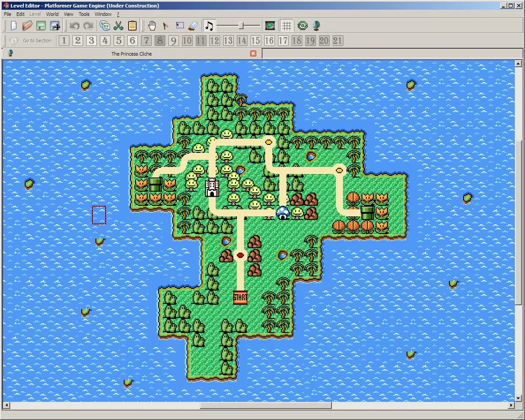
Task: Click the vertical scrollbar up arrow
Action: (518, 63)
